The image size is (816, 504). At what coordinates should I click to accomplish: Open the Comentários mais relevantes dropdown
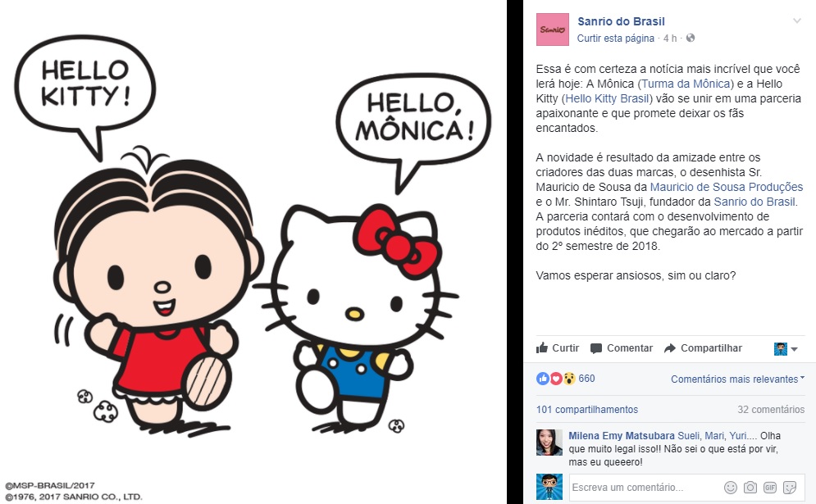pyautogui.click(x=737, y=379)
